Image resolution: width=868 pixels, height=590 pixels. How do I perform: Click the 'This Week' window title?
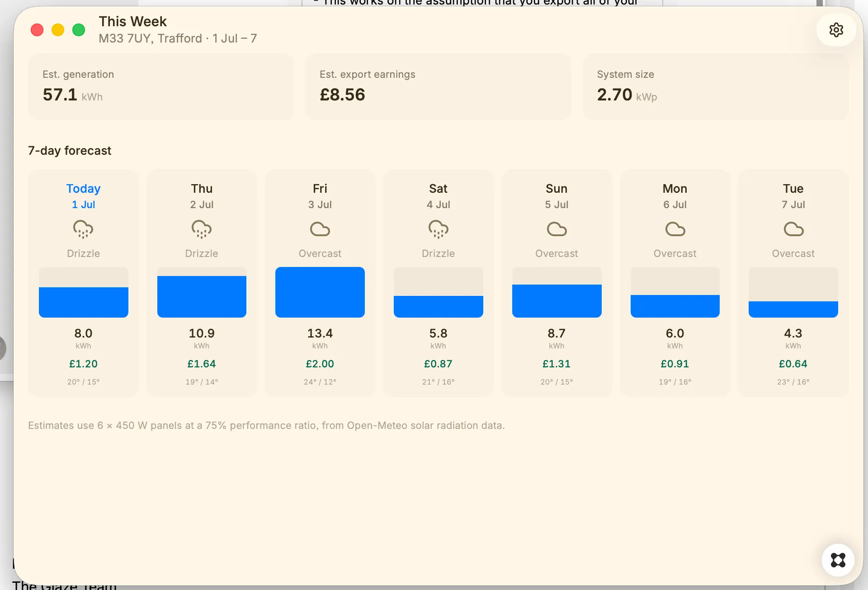[133, 21]
